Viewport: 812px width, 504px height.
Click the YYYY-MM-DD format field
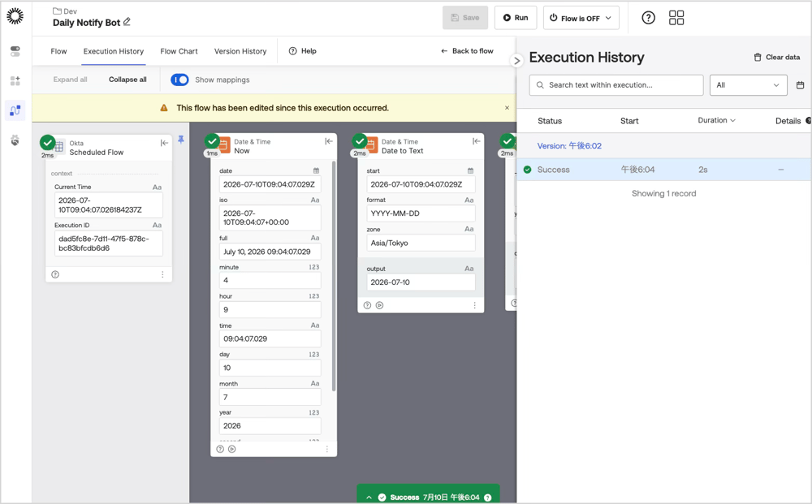coord(421,213)
